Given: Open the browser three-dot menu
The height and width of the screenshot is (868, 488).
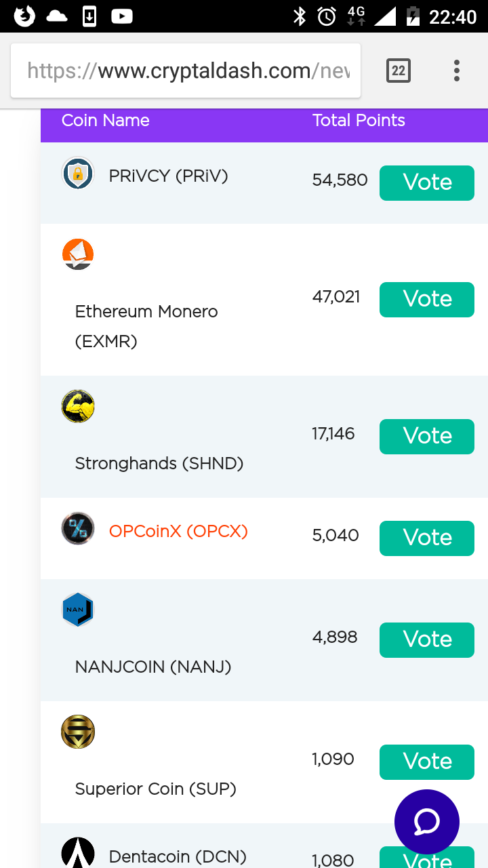Looking at the screenshot, I should coord(457,71).
